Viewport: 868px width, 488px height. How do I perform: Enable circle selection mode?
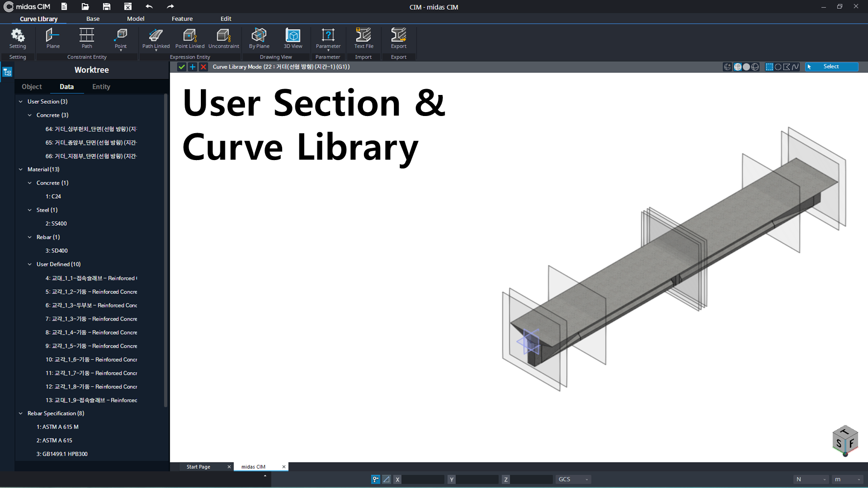[778, 67]
